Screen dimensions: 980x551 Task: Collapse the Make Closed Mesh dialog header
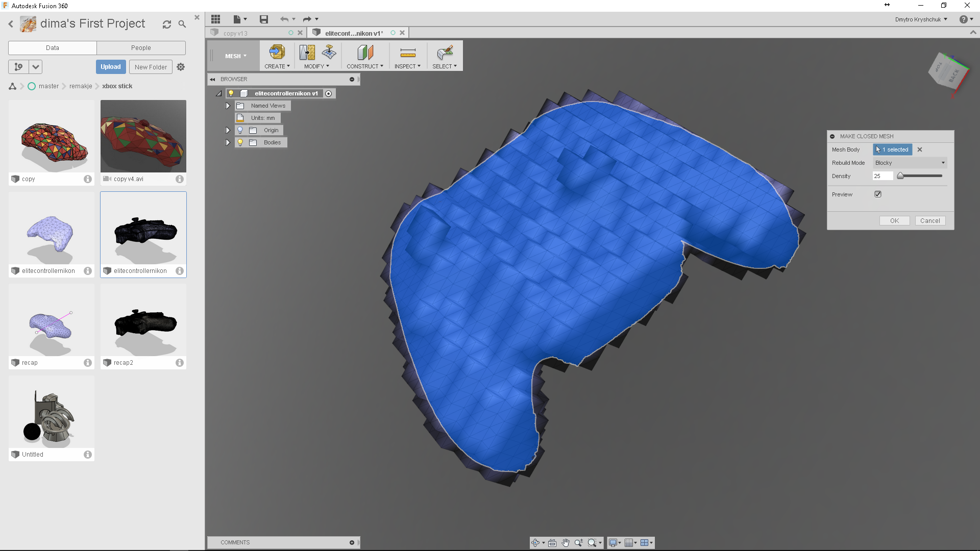(832, 136)
